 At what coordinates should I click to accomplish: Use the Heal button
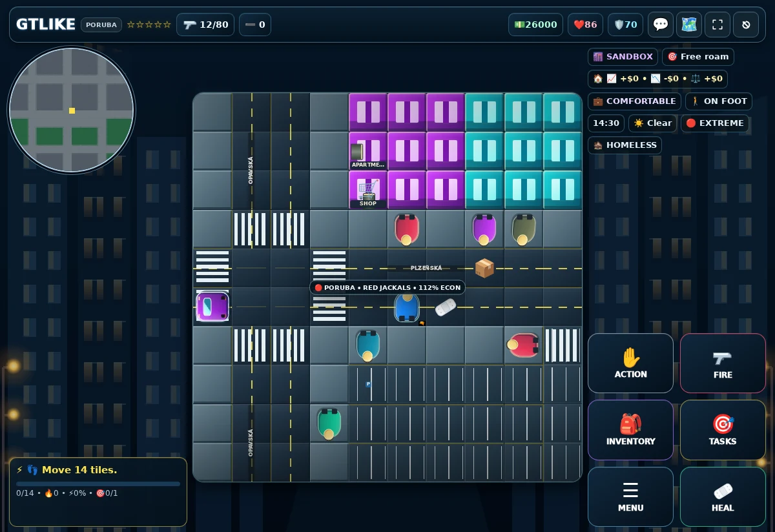pos(723,496)
